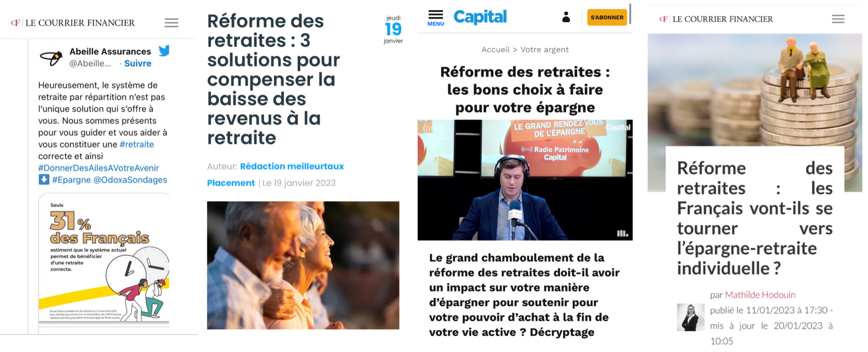The height and width of the screenshot is (352, 868).
Task: Open the hamburger menu above the coin-stack photo
Action: [838, 19]
